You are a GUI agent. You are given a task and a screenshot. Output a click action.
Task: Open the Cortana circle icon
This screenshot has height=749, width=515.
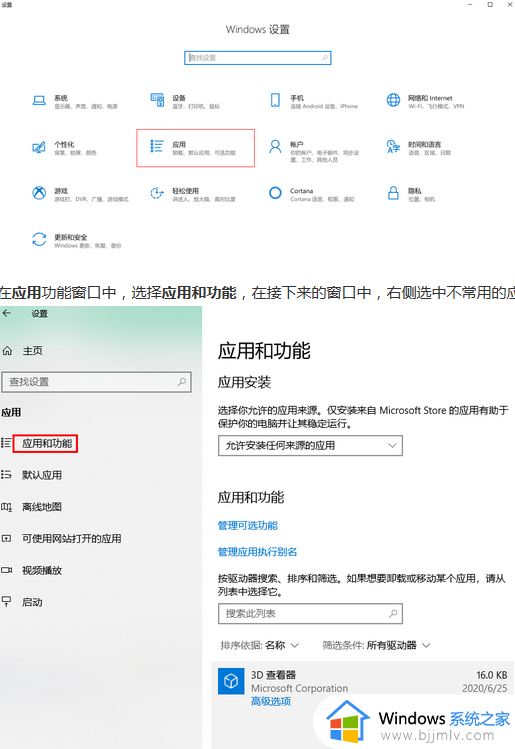click(x=275, y=193)
